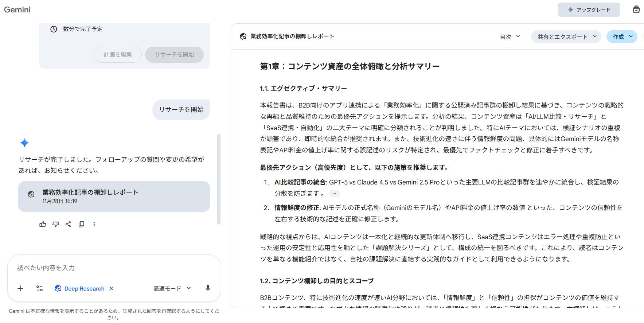Open the 共有とエクスポート dropdown
644x323 pixels.
566,37
